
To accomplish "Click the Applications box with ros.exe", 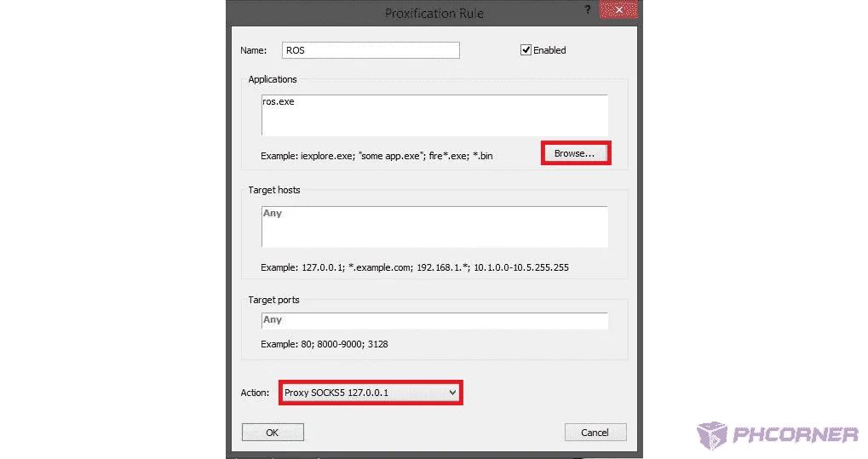I will click(x=434, y=115).
